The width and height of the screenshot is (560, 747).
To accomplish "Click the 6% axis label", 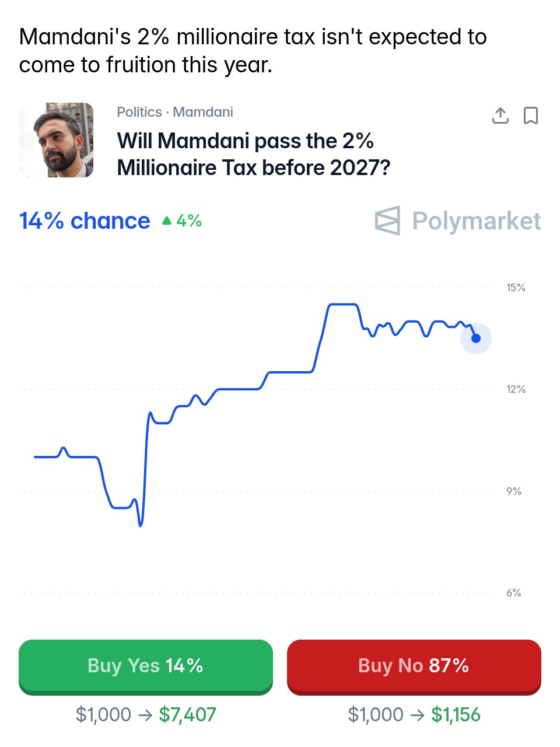I will pos(514,593).
